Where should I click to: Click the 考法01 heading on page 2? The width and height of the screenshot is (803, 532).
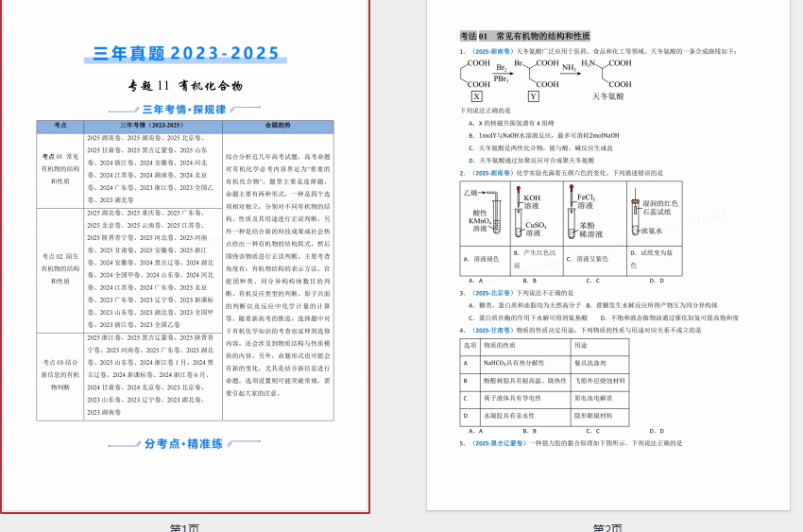point(525,36)
